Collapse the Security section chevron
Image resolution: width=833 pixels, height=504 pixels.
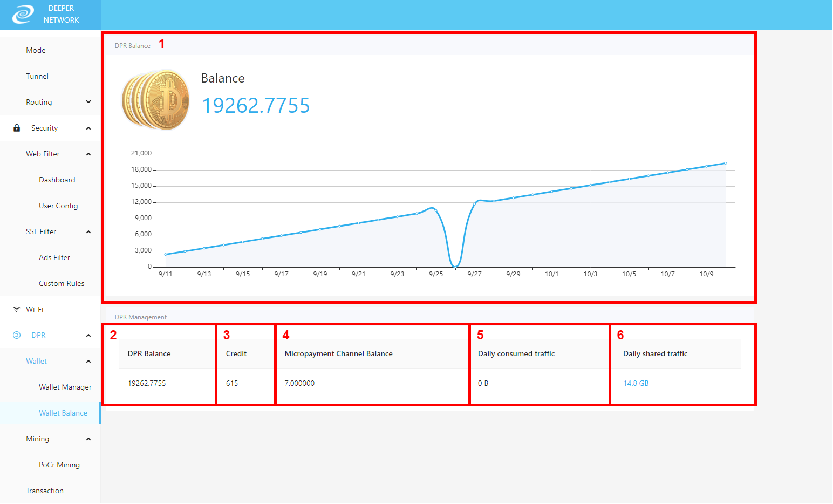click(x=88, y=128)
